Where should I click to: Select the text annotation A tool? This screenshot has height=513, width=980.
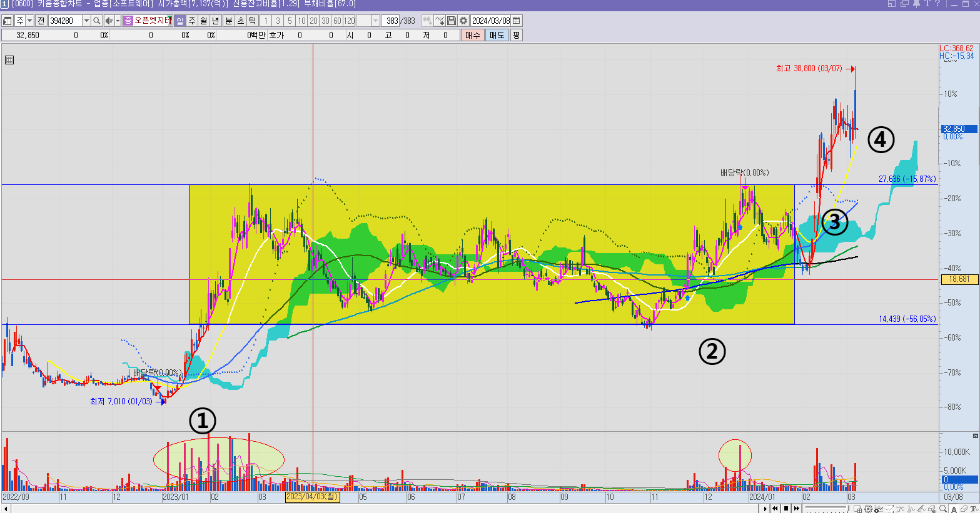point(954,509)
